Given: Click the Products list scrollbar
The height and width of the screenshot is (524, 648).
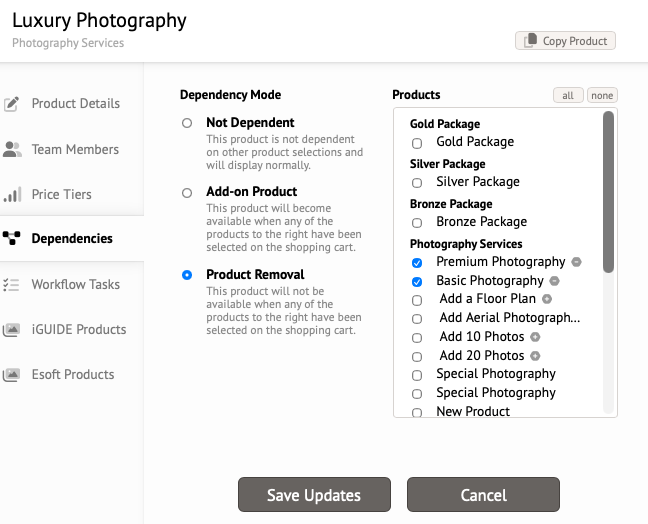Looking at the screenshot, I should pyautogui.click(x=608, y=192).
